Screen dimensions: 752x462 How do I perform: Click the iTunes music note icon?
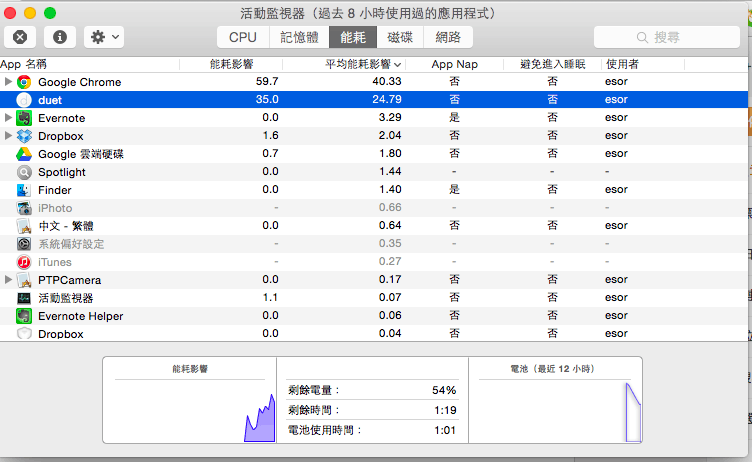click(x=24, y=262)
